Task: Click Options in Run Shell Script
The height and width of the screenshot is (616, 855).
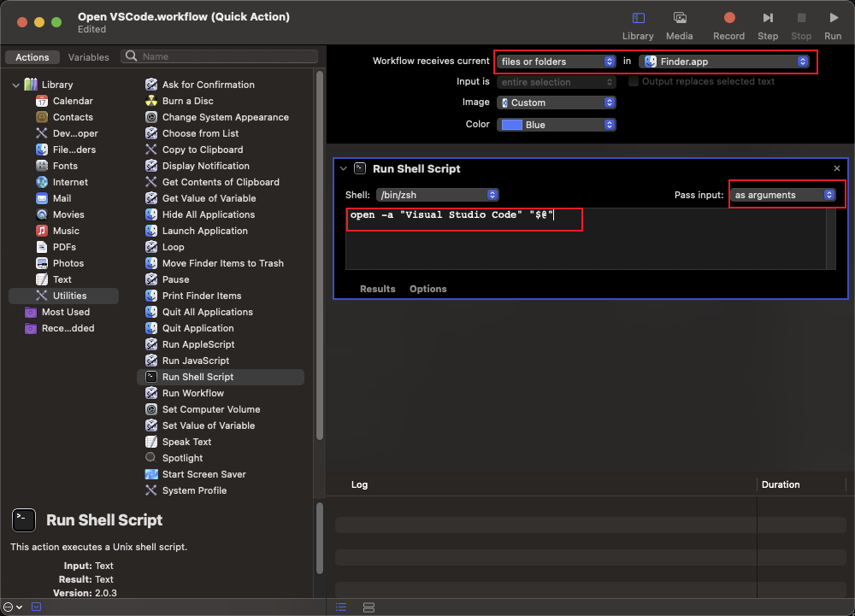Action: pyautogui.click(x=427, y=289)
